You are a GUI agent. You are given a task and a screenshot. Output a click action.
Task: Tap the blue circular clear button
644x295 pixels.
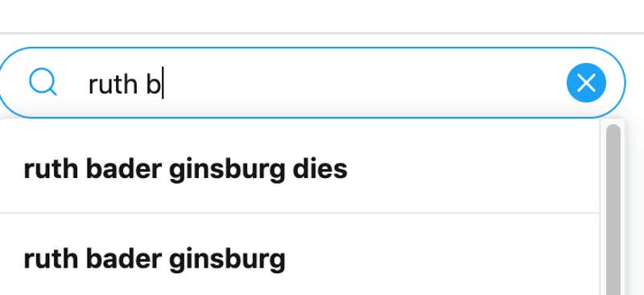[586, 83]
